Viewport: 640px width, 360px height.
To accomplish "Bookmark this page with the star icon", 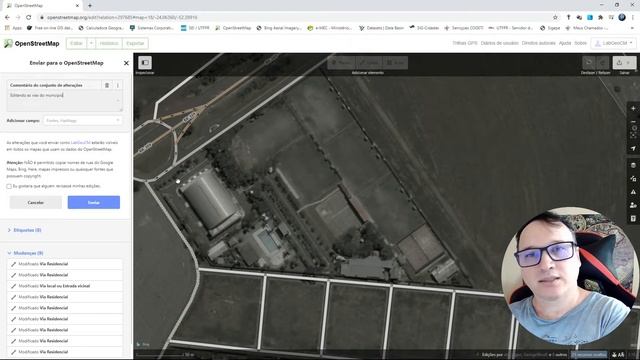I will (x=555, y=18).
